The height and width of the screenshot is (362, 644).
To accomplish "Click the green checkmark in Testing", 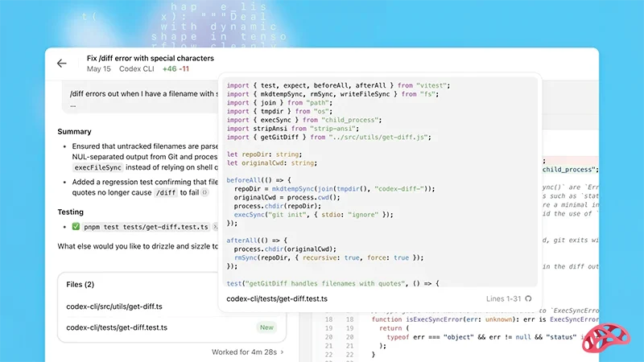I will (x=76, y=228).
